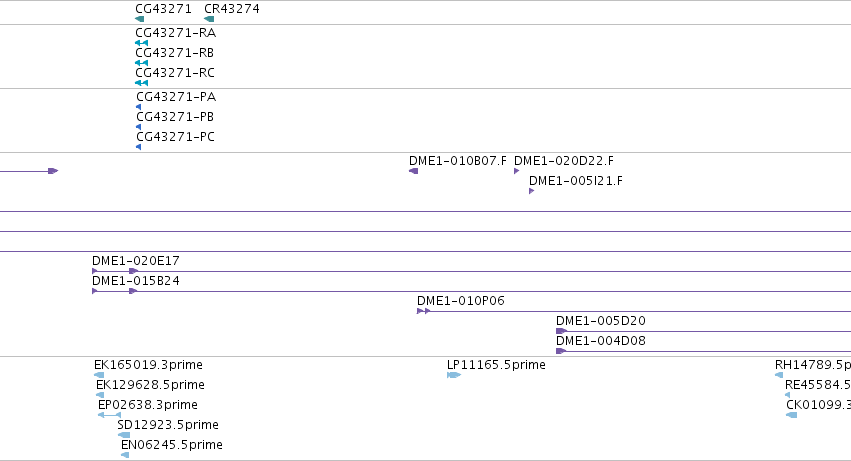
Task: Click the DME1-010B07.F feature glyph
Action: [x=414, y=171]
